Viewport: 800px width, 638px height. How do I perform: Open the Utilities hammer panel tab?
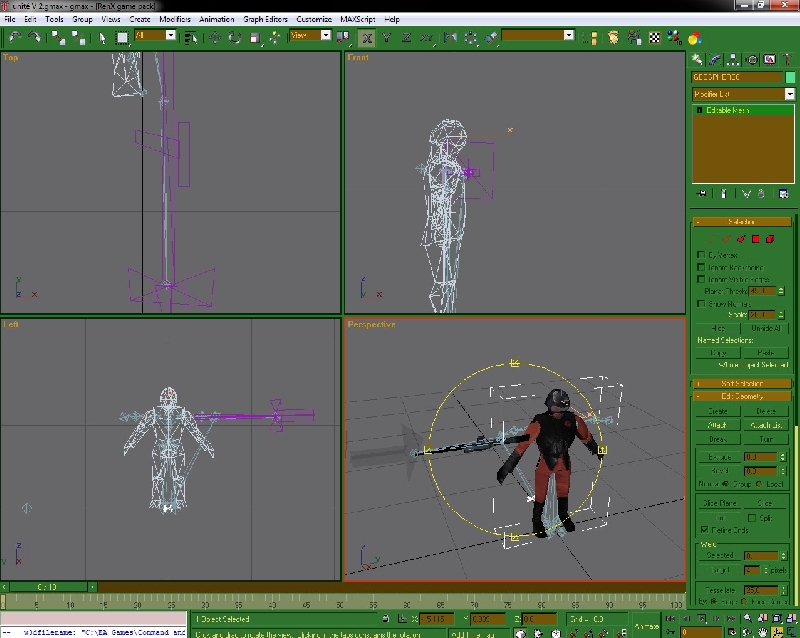(789, 59)
